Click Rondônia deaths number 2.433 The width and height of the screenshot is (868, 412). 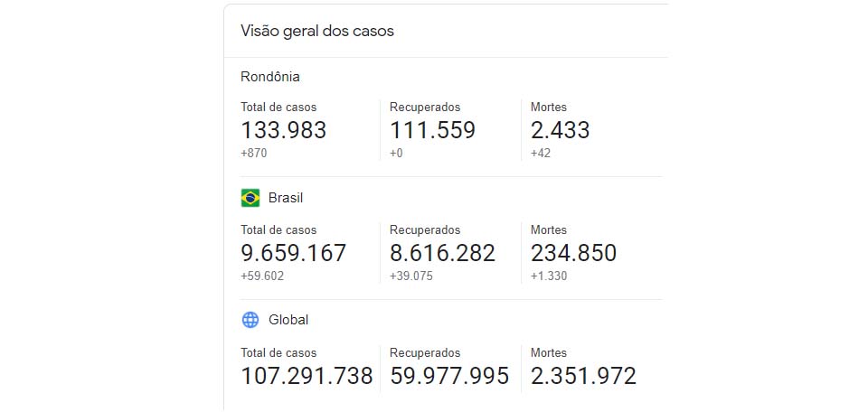click(560, 130)
